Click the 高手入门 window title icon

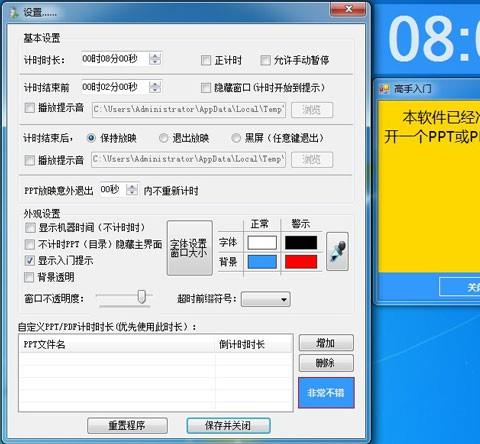click(384, 89)
